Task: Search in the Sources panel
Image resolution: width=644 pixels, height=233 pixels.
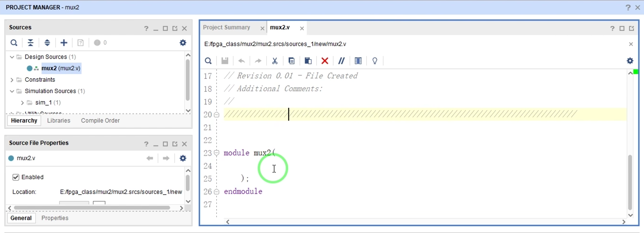Action: point(14,43)
